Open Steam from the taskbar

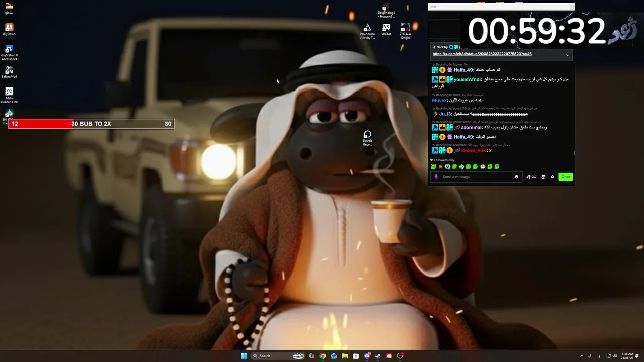pyautogui.click(x=378, y=356)
